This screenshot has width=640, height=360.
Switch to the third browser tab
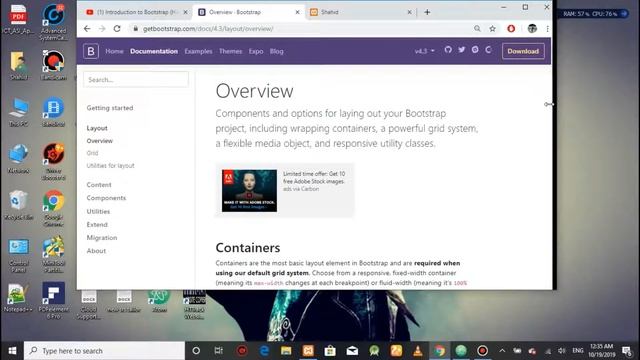click(x=361, y=12)
